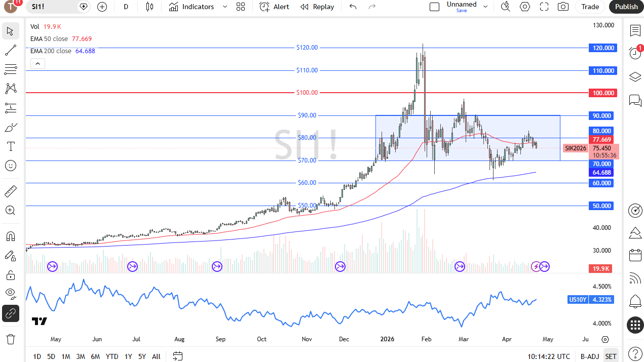This screenshot has height=362, width=644.
Task: Open the alerts clock panel
Action: 635,53
